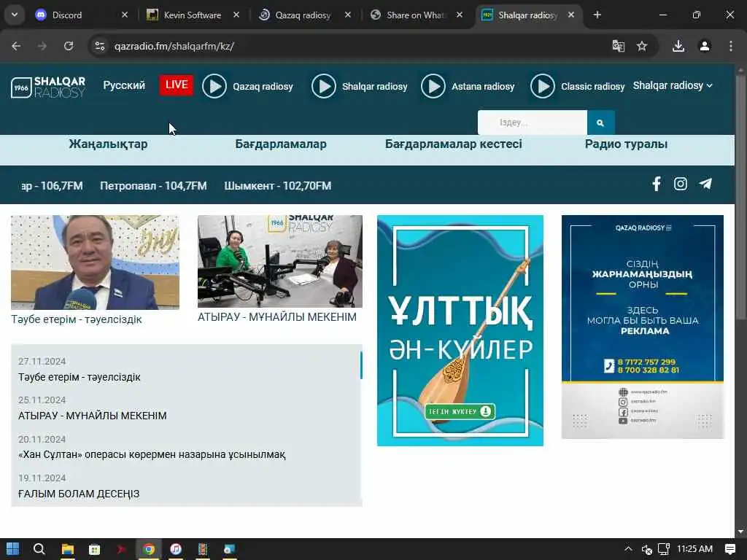Open the 25.11.2024 news item АТЫРАУ
The height and width of the screenshot is (560, 747).
click(93, 416)
